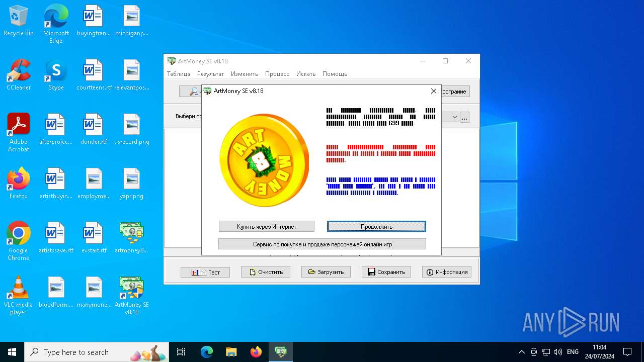Open Skype desktop shortcut

(56, 75)
